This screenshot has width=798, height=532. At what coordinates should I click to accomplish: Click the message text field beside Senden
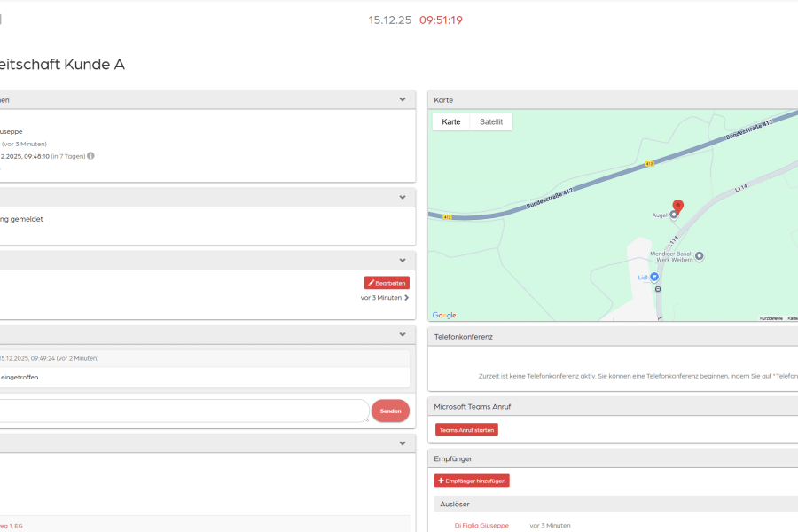coord(184,411)
